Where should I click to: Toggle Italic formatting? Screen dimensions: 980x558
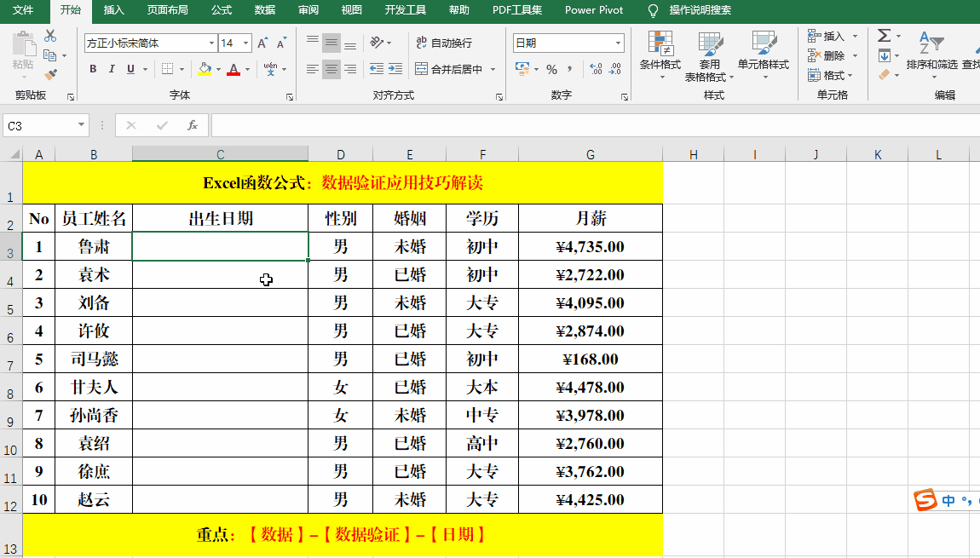112,69
